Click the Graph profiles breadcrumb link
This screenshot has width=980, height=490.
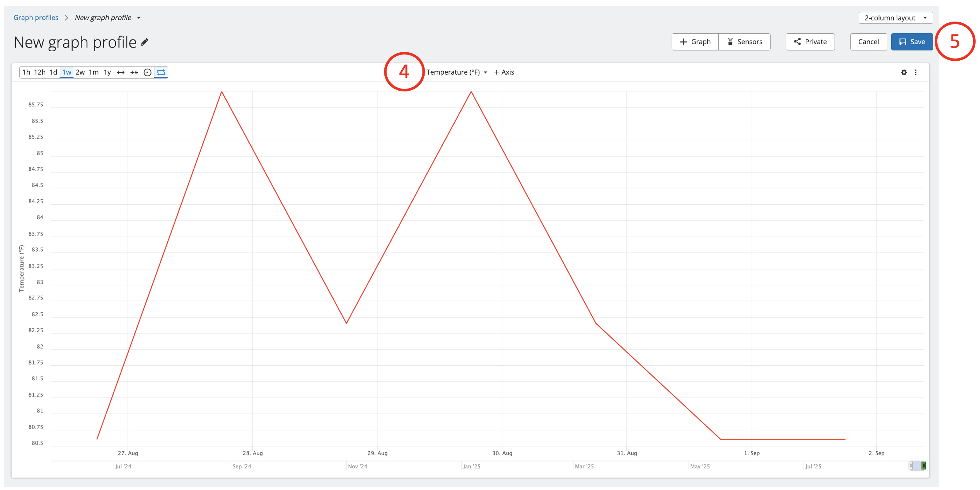pyautogui.click(x=36, y=18)
